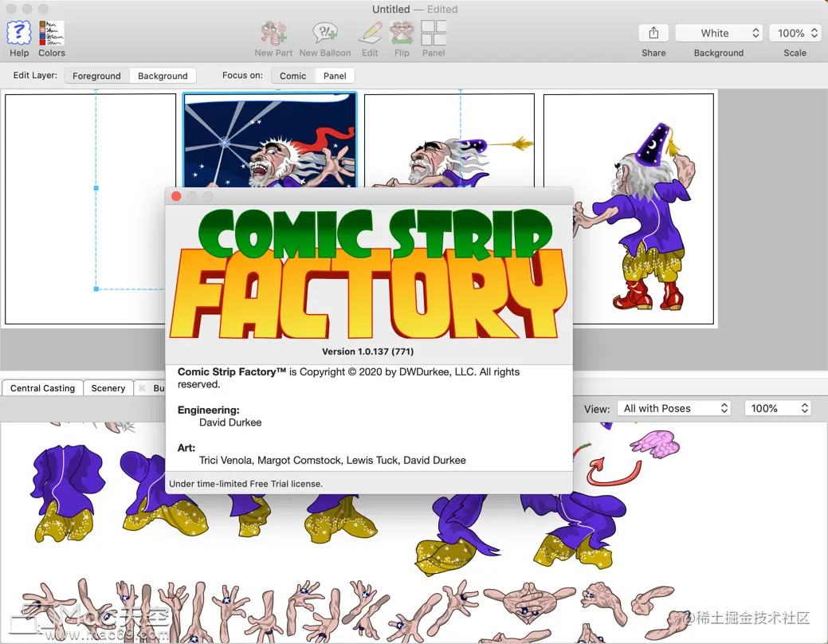
Task: Click the Version 1.0.137 (771) text
Action: click(x=368, y=351)
